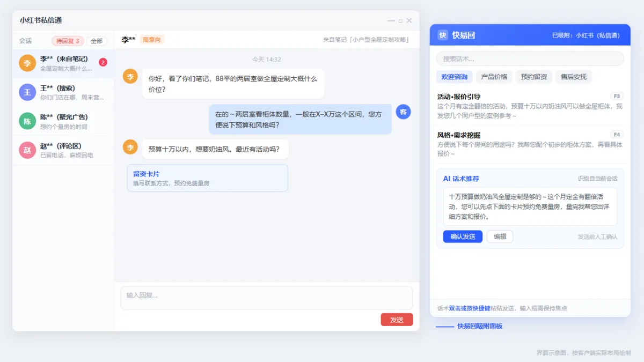This screenshot has height=362, width=644.
Task: Click the 李 avatar beside the budget message
Action: (130, 147)
